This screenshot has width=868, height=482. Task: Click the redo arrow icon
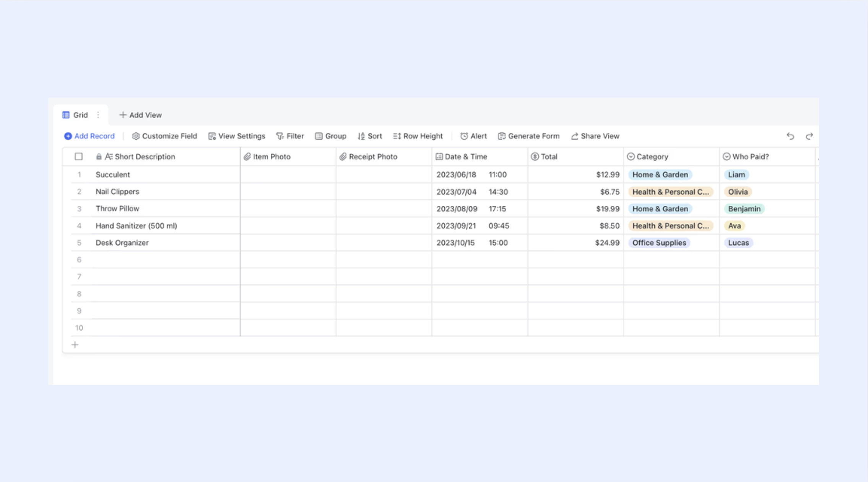tap(809, 136)
